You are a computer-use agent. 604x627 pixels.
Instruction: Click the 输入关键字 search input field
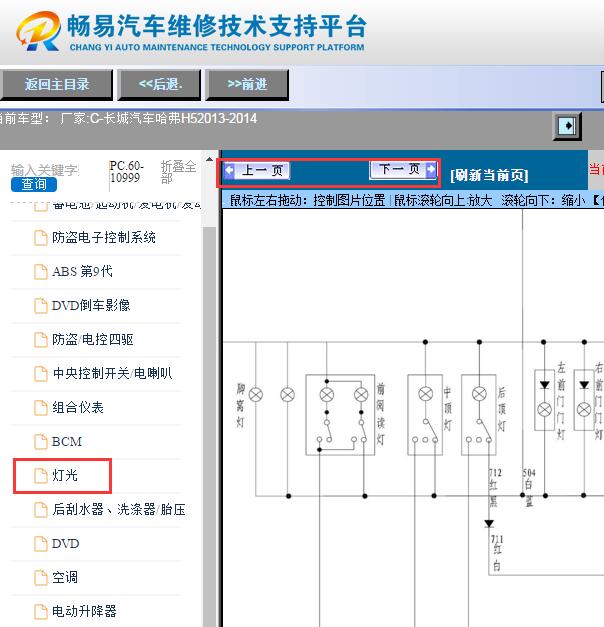[x=45, y=170]
